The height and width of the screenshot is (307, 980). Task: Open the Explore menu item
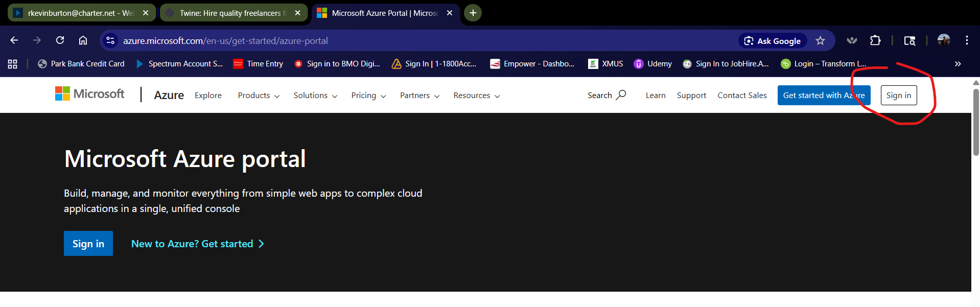click(208, 96)
